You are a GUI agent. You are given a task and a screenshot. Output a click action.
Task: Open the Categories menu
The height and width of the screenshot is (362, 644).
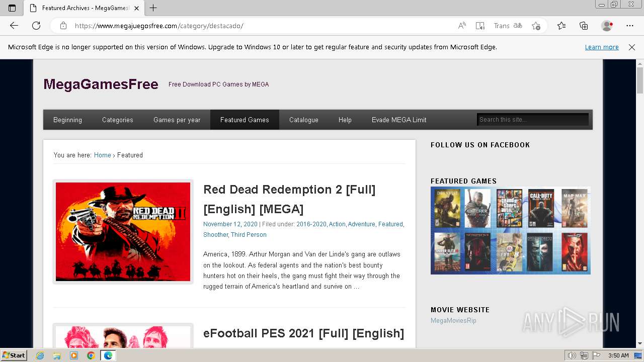(x=118, y=120)
